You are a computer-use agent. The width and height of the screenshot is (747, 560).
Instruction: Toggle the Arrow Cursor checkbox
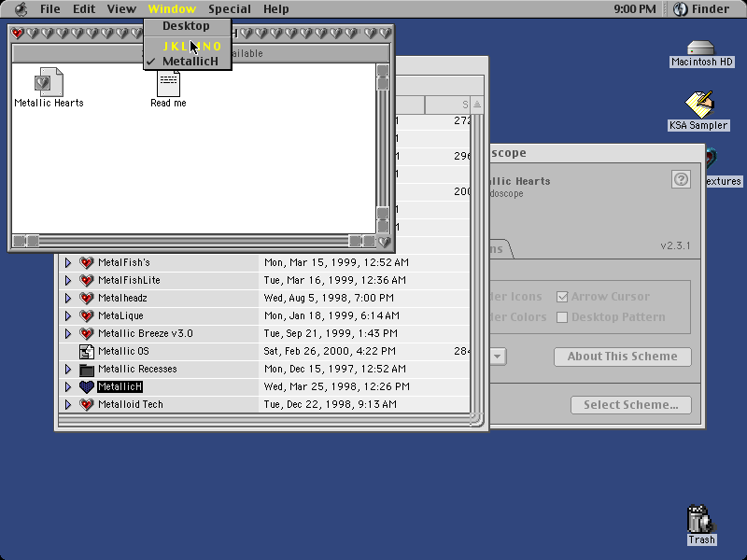tap(562, 297)
